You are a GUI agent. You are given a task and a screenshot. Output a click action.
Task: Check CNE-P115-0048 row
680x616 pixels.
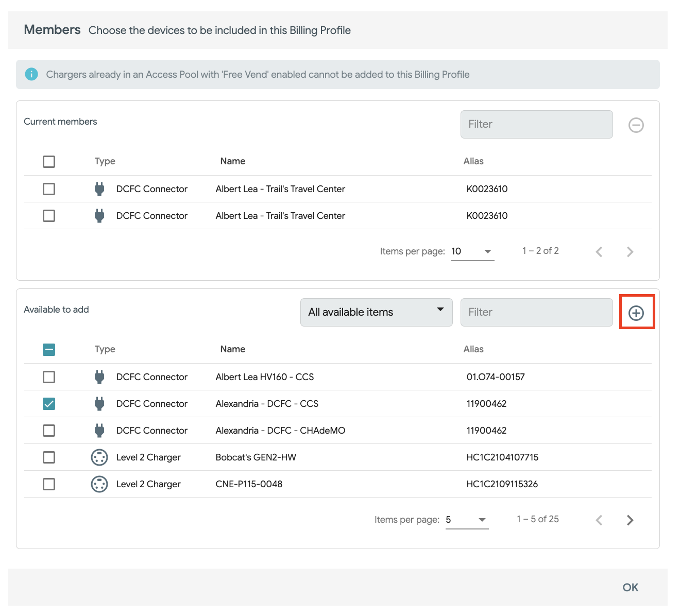coord(49,484)
